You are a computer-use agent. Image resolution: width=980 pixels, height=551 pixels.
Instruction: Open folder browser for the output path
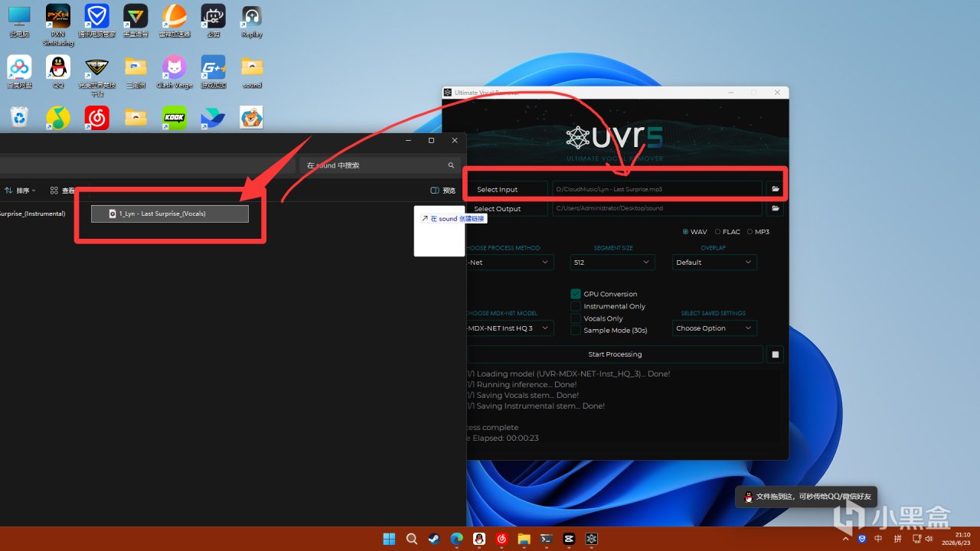[x=776, y=208]
